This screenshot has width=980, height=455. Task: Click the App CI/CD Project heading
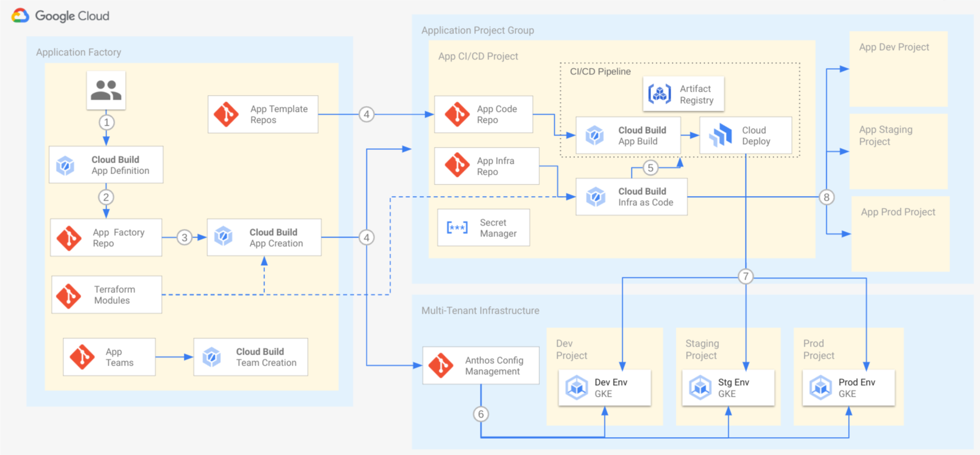tap(478, 56)
